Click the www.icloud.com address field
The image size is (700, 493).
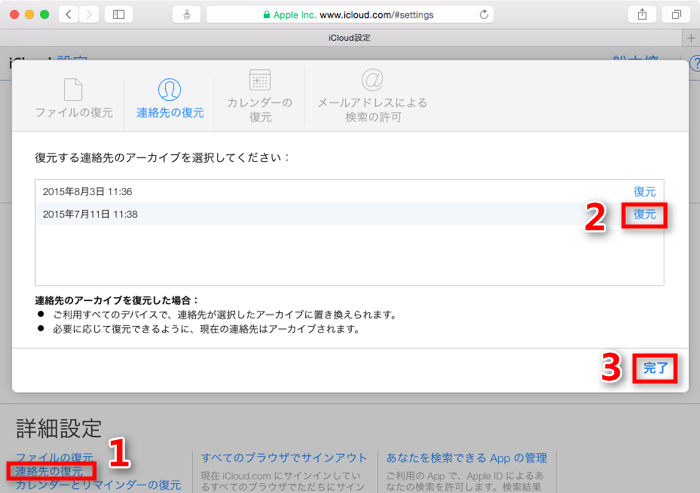[x=350, y=15]
